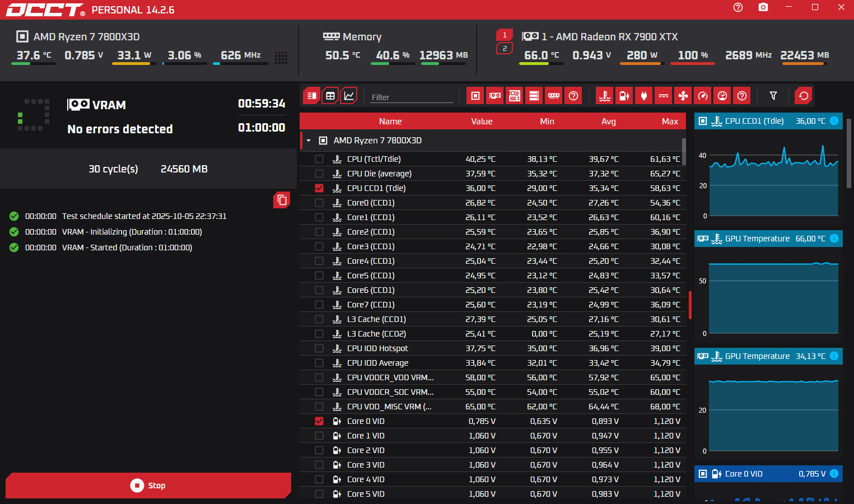Toggle the motherboard sensor filter icon
Viewport: 854px width, 504px height.
pyautogui.click(x=515, y=96)
